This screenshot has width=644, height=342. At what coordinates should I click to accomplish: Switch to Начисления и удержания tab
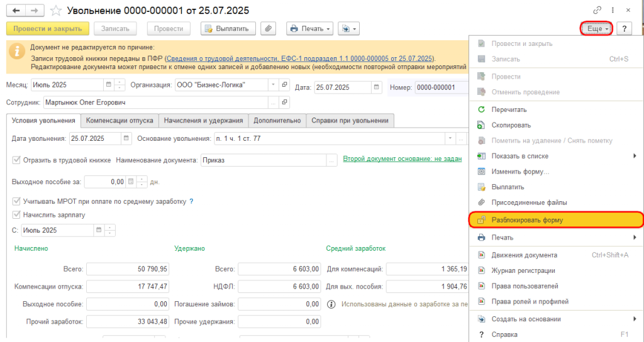point(203,121)
